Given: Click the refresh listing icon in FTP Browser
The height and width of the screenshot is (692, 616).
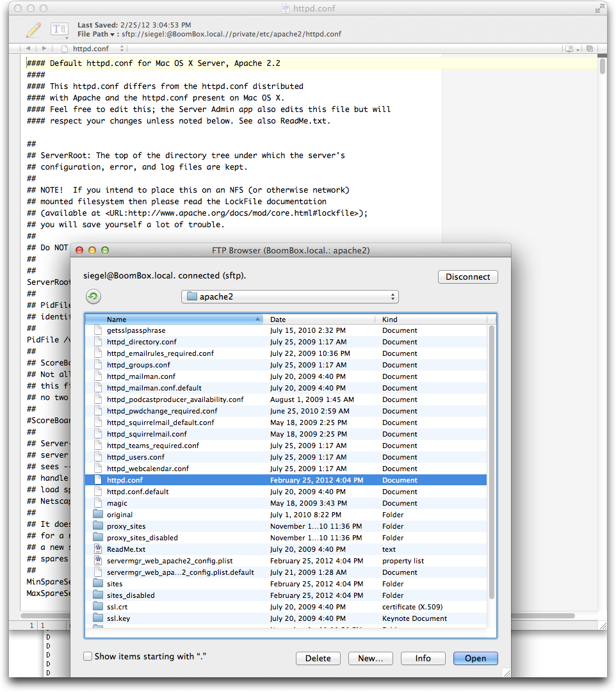Looking at the screenshot, I should tap(93, 296).
